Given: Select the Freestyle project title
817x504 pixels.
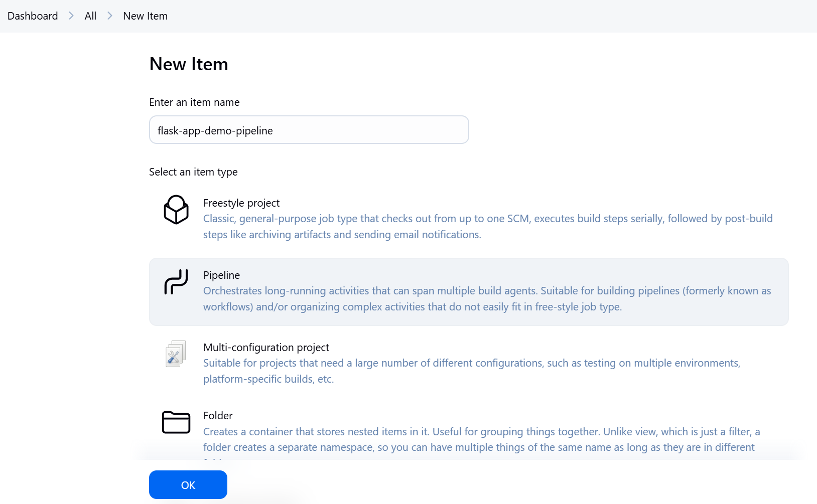Looking at the screenshot, I should point(241,203).
